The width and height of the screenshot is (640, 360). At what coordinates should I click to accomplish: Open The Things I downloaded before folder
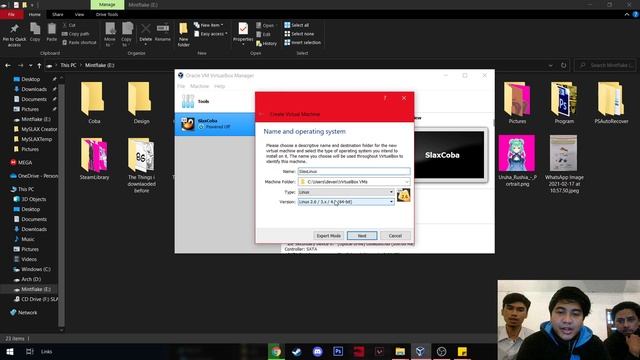coord(141,165)
